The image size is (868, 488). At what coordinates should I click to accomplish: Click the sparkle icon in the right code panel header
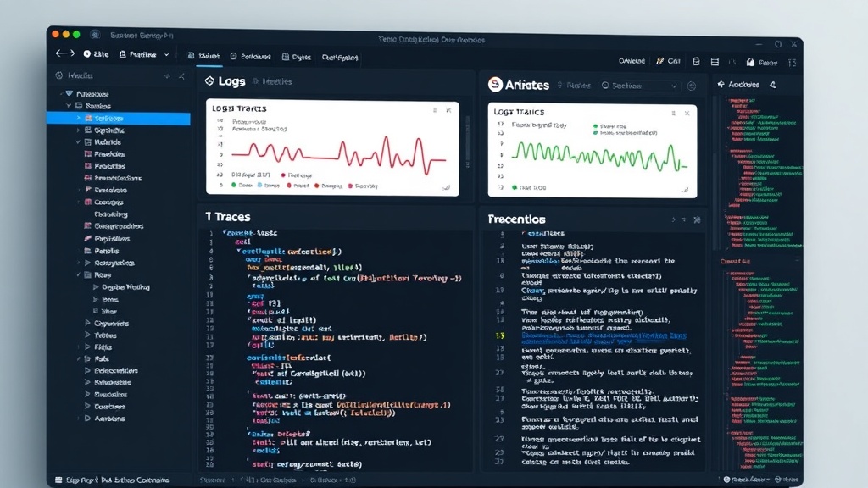721,84
